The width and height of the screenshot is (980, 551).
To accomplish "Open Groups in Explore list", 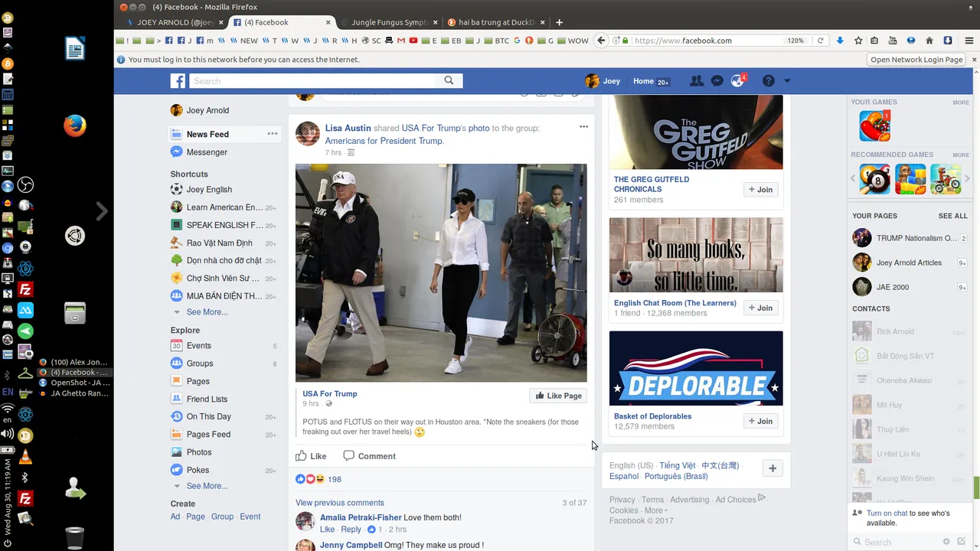I will (200, 364).
